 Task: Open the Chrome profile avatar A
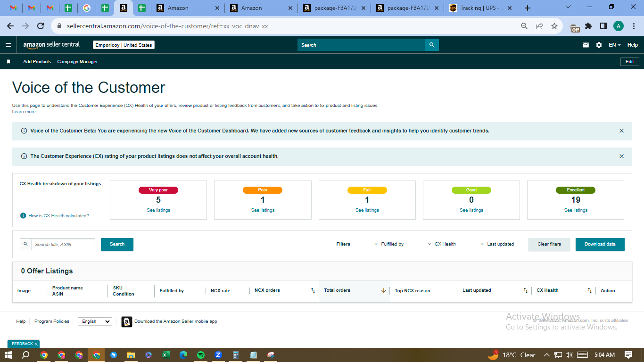point(619,26)
